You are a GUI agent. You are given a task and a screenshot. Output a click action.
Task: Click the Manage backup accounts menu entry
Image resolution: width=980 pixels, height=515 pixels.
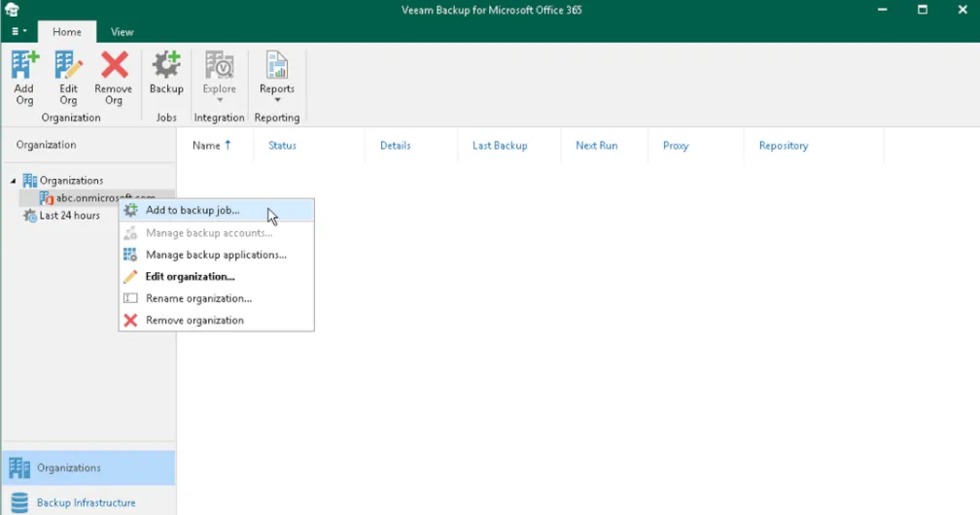pos(216,233)
